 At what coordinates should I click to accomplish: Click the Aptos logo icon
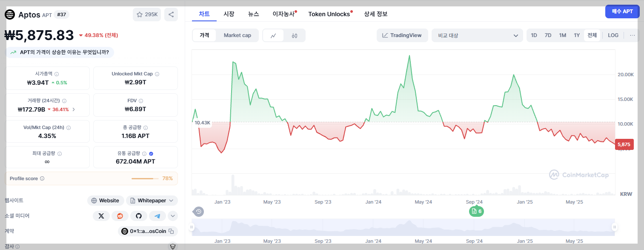10,14
